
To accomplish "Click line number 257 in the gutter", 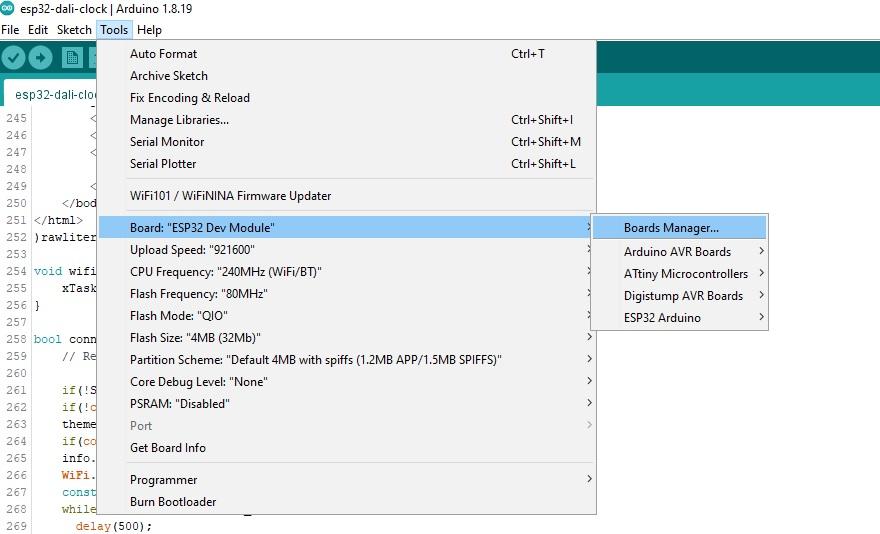I will point(16,322).
